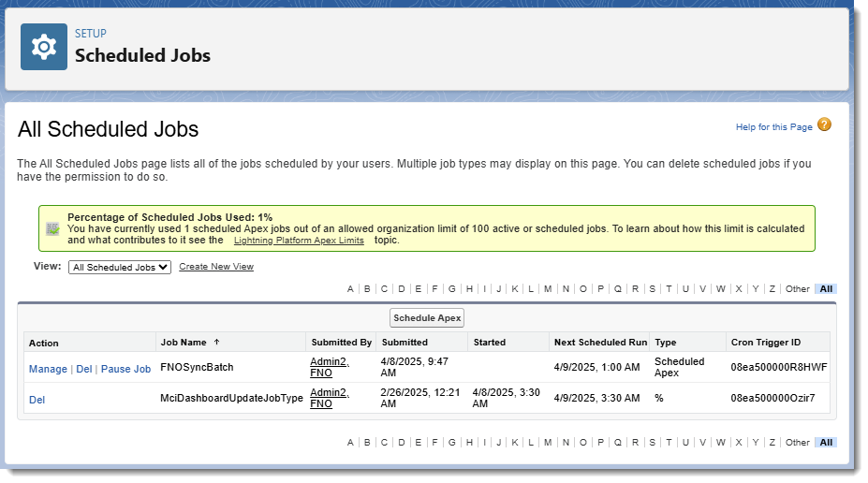This screenshot has width=868, height=483.
Task: Delete the MciDashboardUpdateJobType job
Action: click(x=37, y=400)
